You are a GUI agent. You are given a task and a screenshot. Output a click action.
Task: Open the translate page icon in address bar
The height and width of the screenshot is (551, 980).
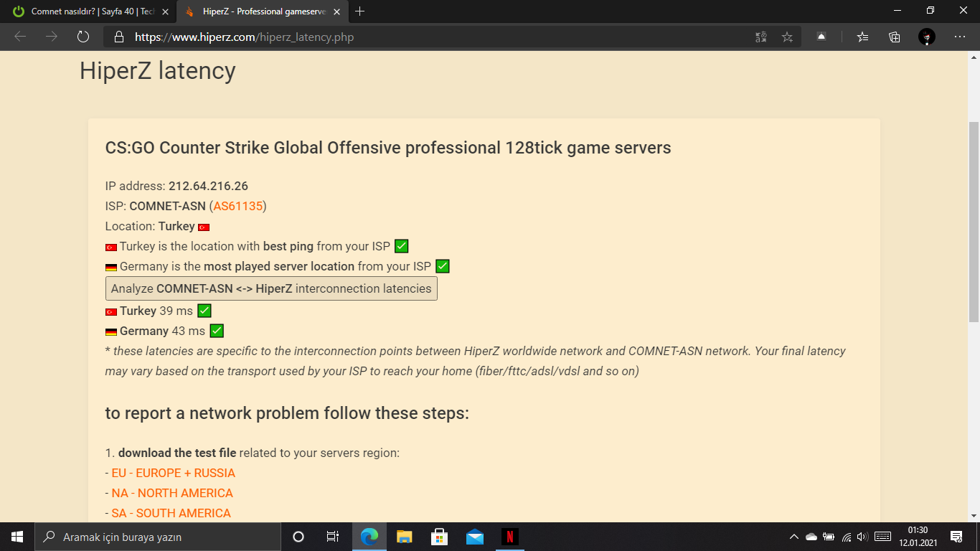point(761,37)
